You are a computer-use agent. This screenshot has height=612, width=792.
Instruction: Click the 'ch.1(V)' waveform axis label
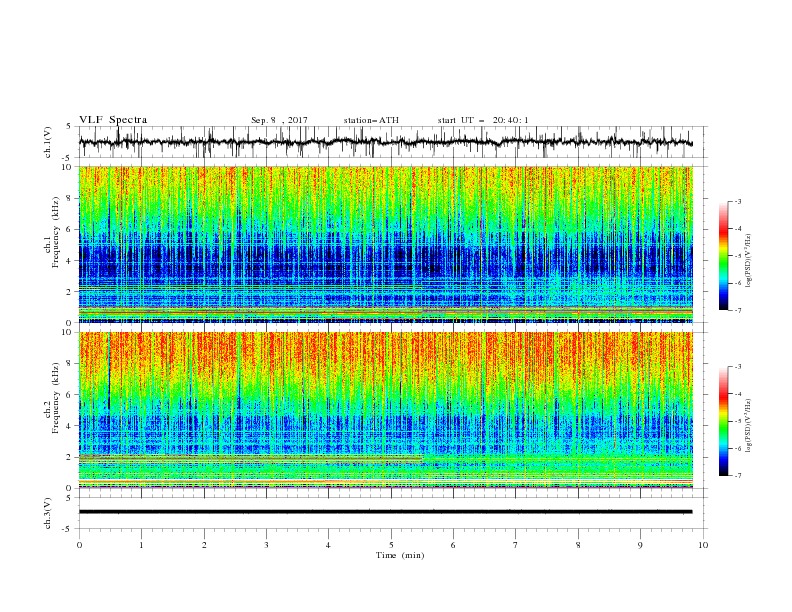(48, 142)
